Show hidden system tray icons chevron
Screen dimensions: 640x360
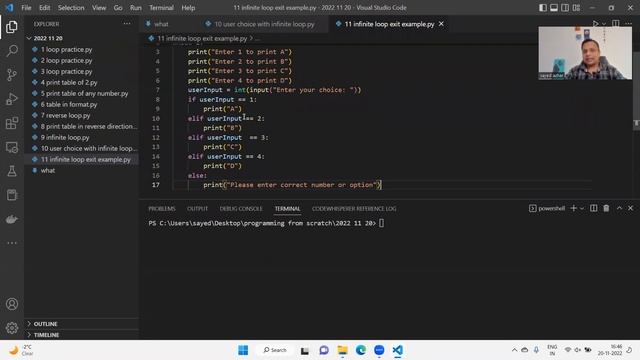pos(514,350)
